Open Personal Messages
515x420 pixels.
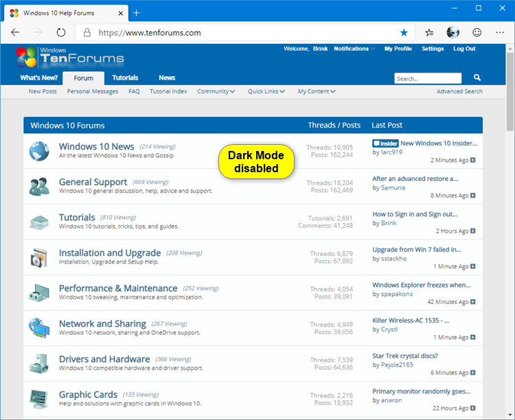tap(93, 91)
